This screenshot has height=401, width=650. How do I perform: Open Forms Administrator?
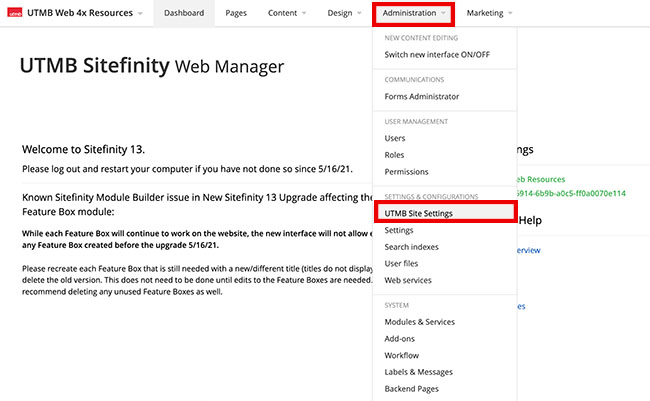(x=421, y=97)
